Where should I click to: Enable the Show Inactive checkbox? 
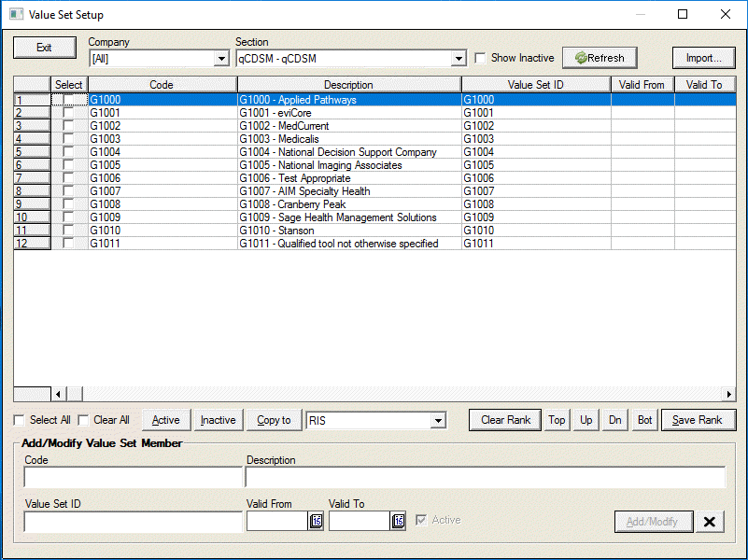(x=480, y=58)
